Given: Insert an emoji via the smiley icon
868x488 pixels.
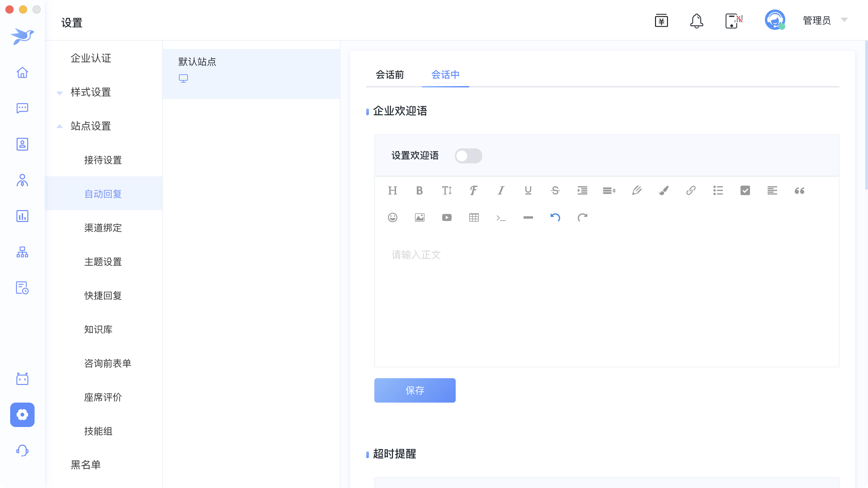Looking at the screenshot, I should tap(392, 218).
